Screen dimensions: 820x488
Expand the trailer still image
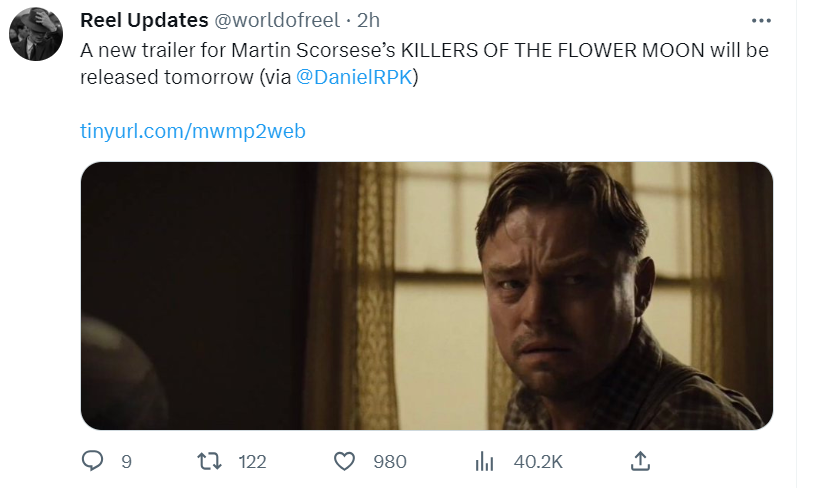(x=426, y=296)
